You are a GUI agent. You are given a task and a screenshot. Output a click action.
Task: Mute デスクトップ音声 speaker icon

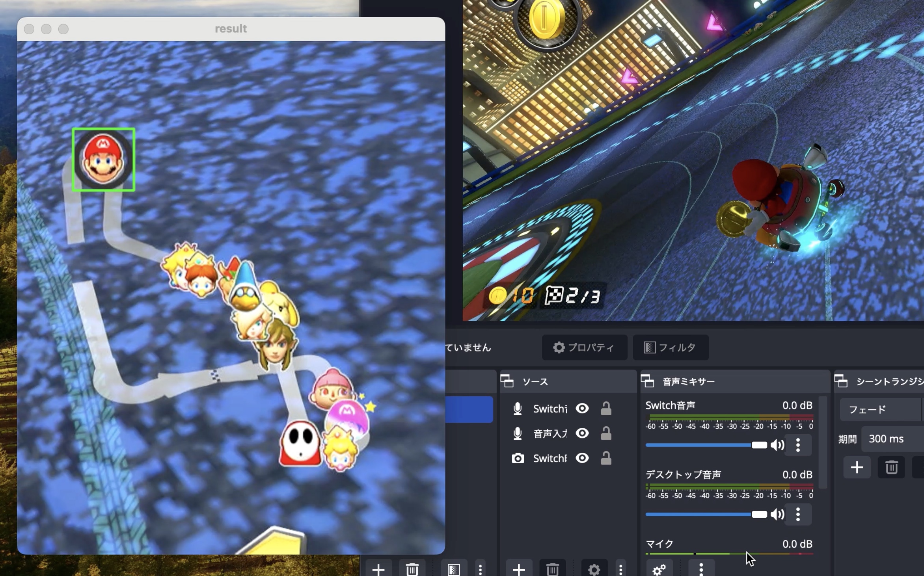777,514
